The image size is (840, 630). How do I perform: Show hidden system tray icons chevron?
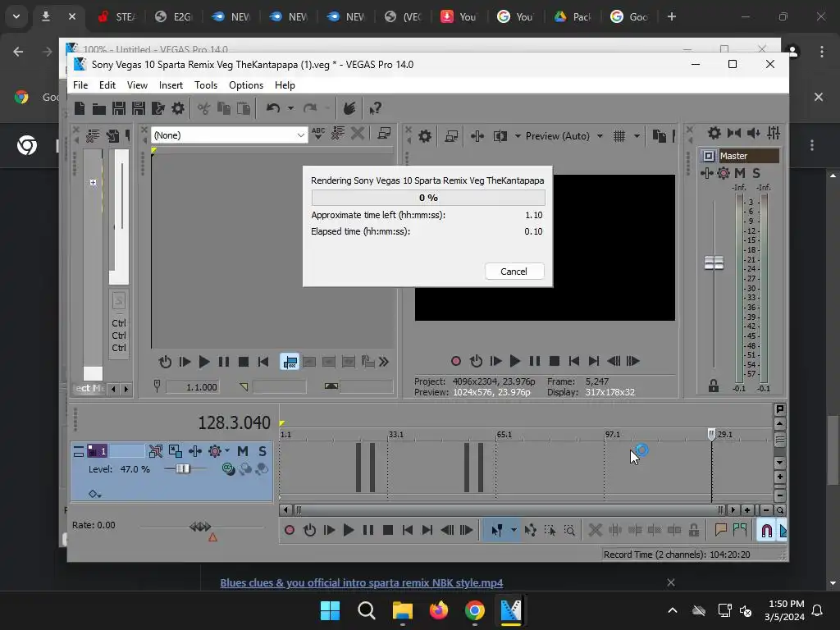coord(673,610)
